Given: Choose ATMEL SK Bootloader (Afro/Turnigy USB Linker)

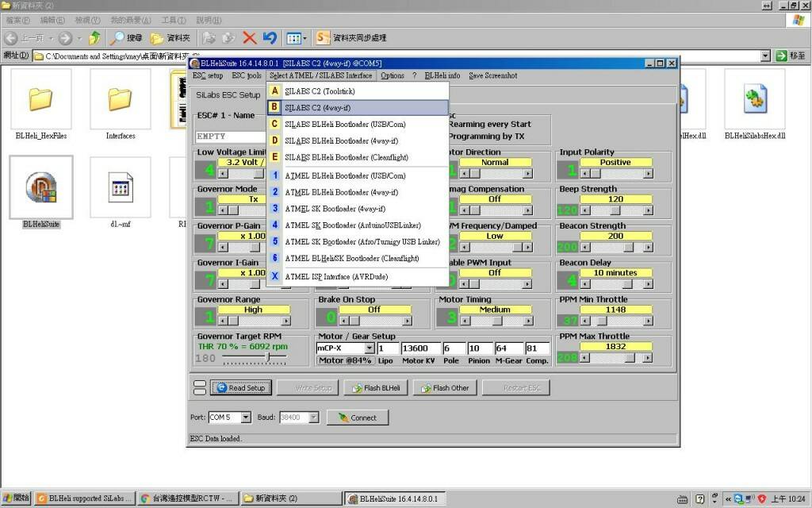Looking at the screenshot, I should 358,242.
